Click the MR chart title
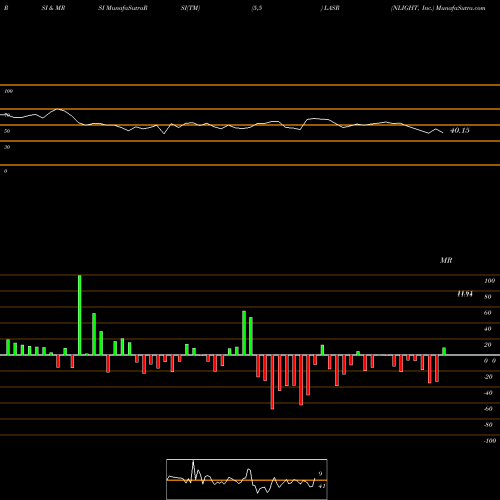The height and width of the screenshot is (500, 500). (x=446, y=260)
